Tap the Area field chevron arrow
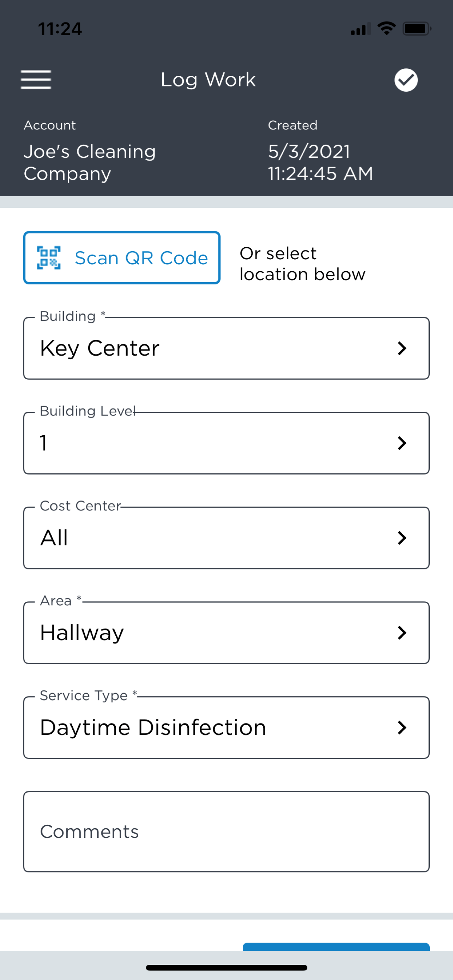This screenshot has width=453, height=980. click(401, 633)
